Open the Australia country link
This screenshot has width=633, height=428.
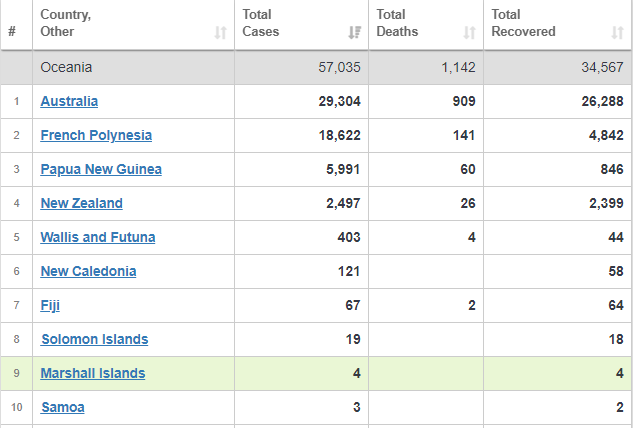(x=69, y=101)
